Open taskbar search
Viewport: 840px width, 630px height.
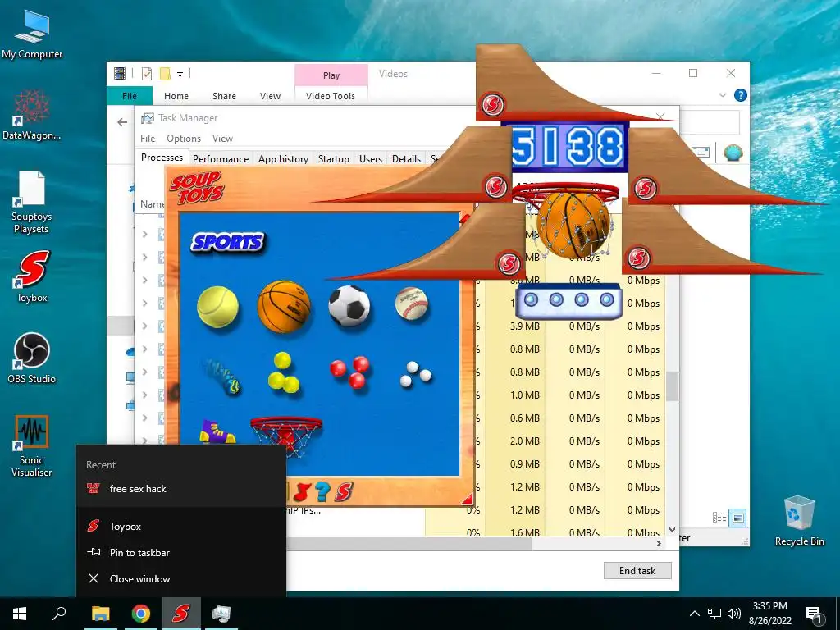pos(59,614)
